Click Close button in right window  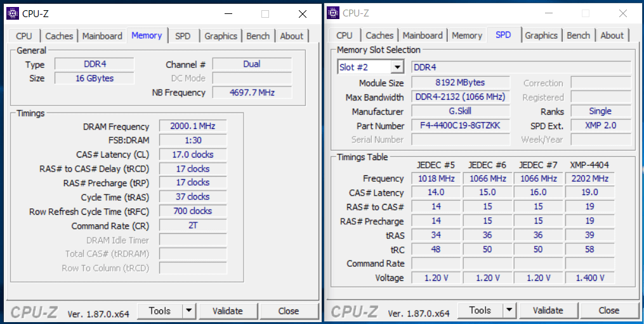609,310
